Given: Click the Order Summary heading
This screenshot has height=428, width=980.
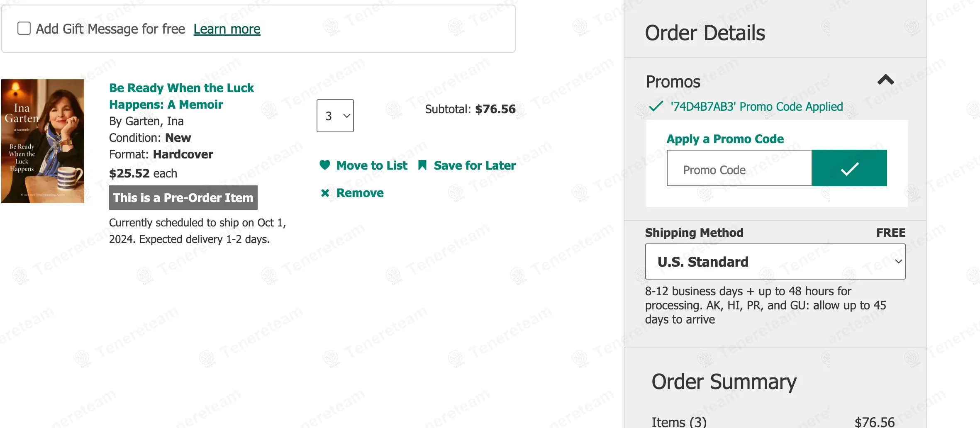Looking at the screenshot, I should point(724,382).
